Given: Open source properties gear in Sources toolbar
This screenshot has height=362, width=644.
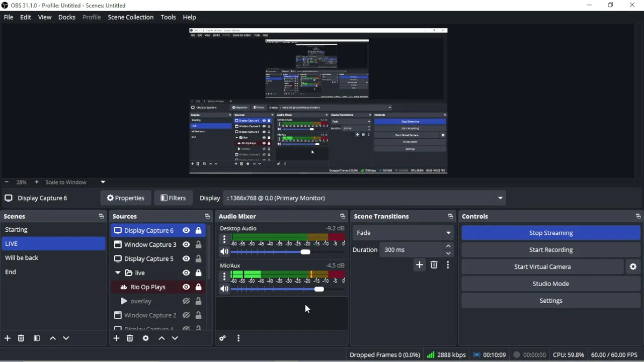Looking at the screenshot, I should click(146, 338).
